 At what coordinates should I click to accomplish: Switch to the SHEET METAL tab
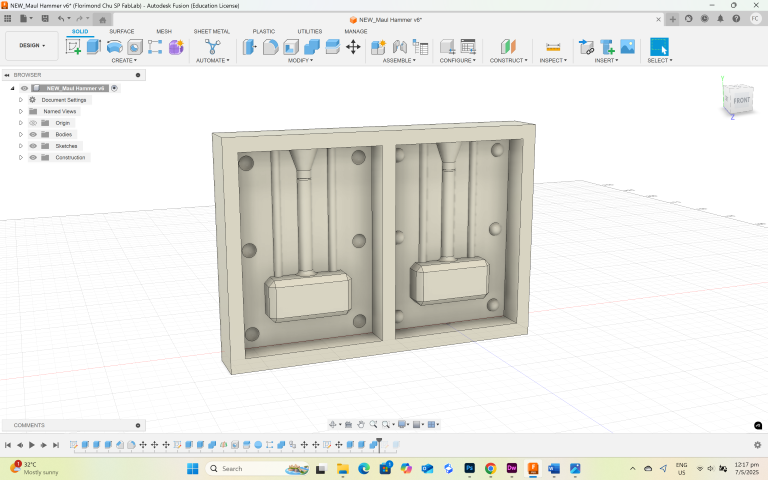click(212, 31)
